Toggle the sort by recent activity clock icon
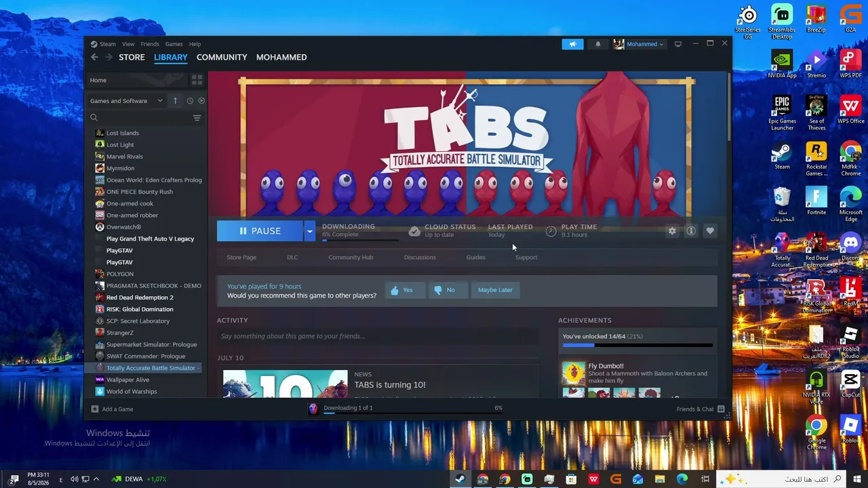Viewport: 868px width, 488px height. 190,101
